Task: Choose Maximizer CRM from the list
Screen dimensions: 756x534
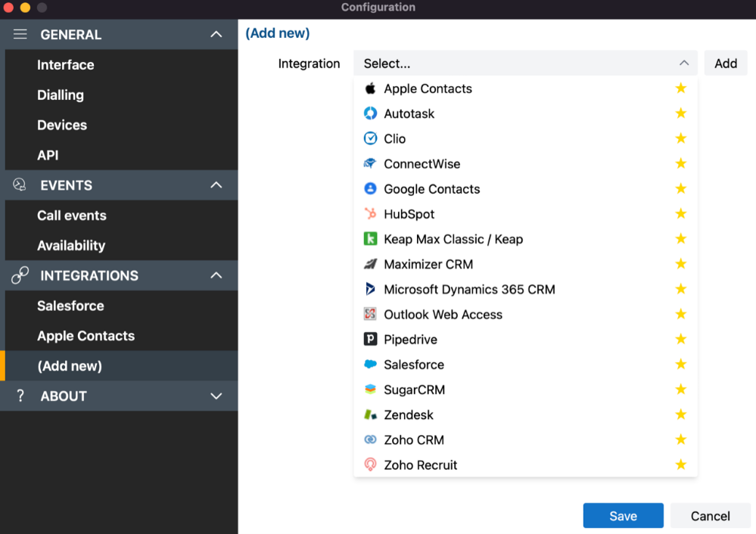Action: point(525,264)
